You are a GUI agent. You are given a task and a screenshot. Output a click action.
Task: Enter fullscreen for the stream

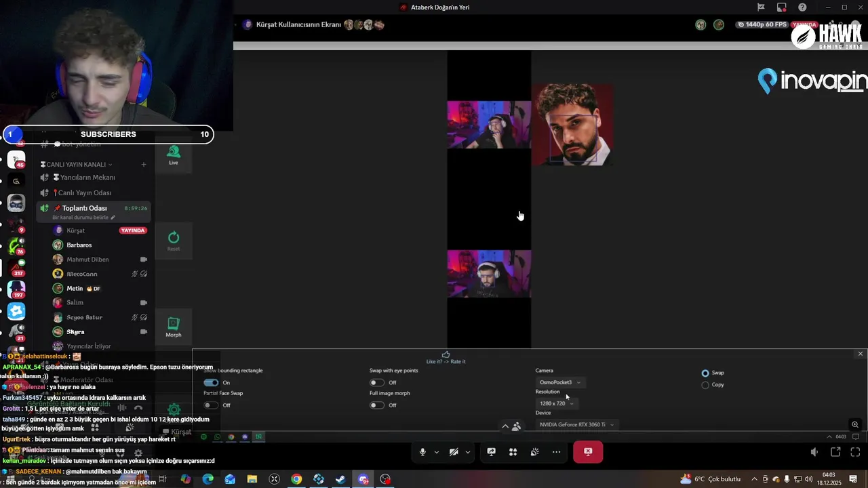[x=856, y=452]
